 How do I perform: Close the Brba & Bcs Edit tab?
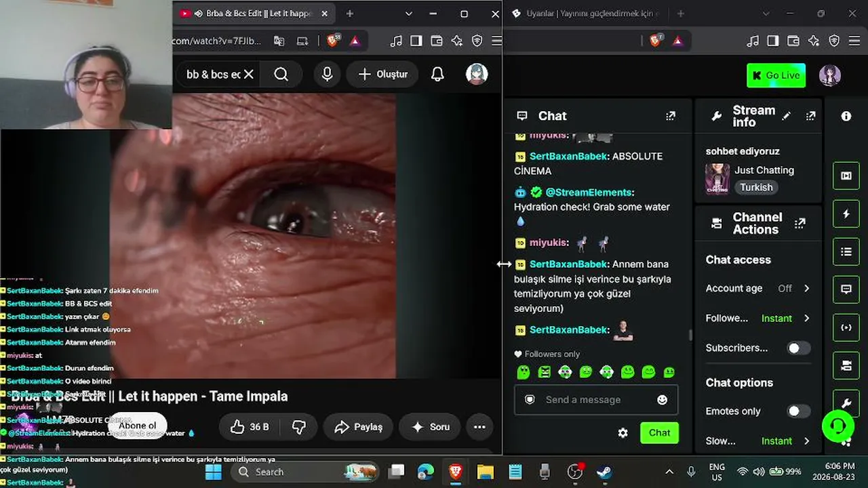pyautogui.click(x=324, y=14)
